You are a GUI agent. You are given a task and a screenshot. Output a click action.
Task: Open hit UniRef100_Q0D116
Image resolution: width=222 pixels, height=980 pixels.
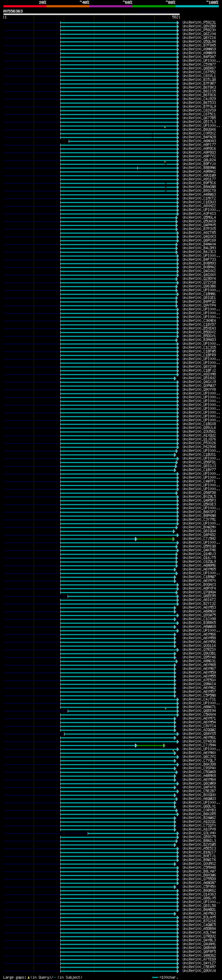pos(199,646)
